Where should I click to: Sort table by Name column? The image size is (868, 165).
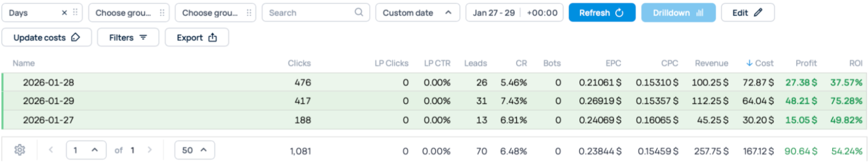tap(23, 63)
